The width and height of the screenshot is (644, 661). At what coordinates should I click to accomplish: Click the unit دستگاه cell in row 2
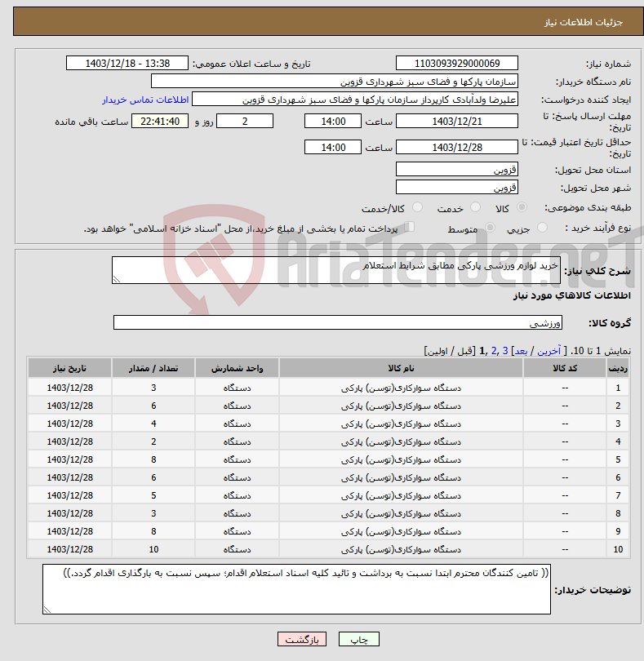coord(237,406)
